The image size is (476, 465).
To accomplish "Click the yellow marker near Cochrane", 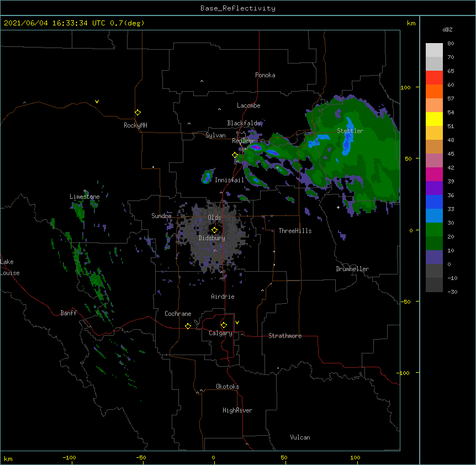I will coord(188,326).
